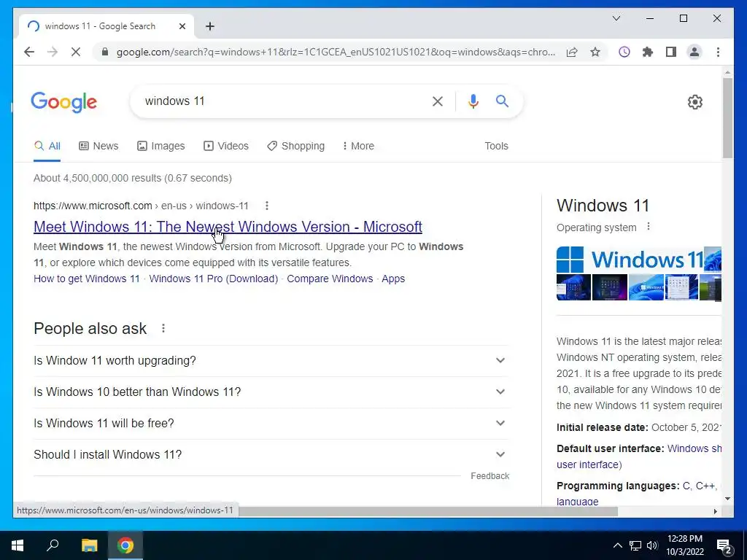Screen dimensions: 747x560
Task: Open Windows 11 Pro (Download) link
Action: tap(214, 279)
